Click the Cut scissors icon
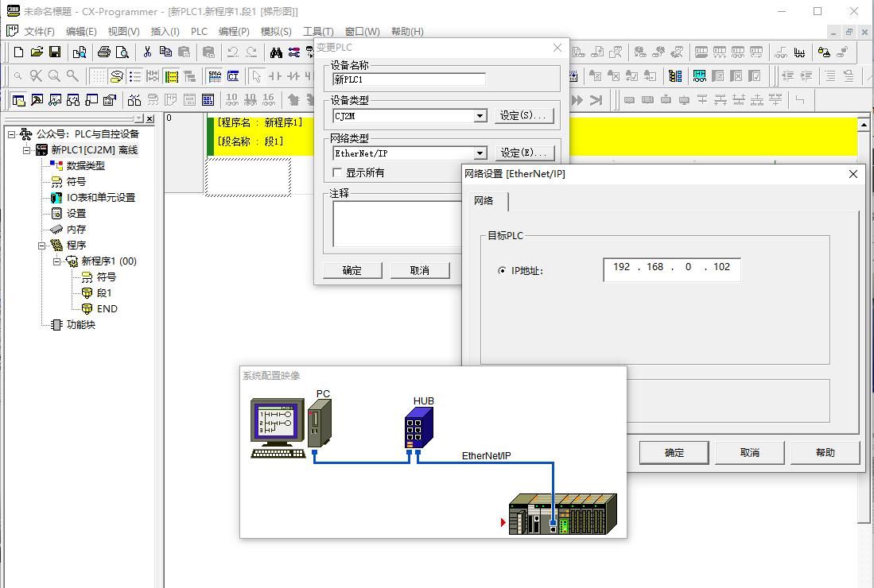The height and width of the screenshot is (588, 874). [147, 52]
